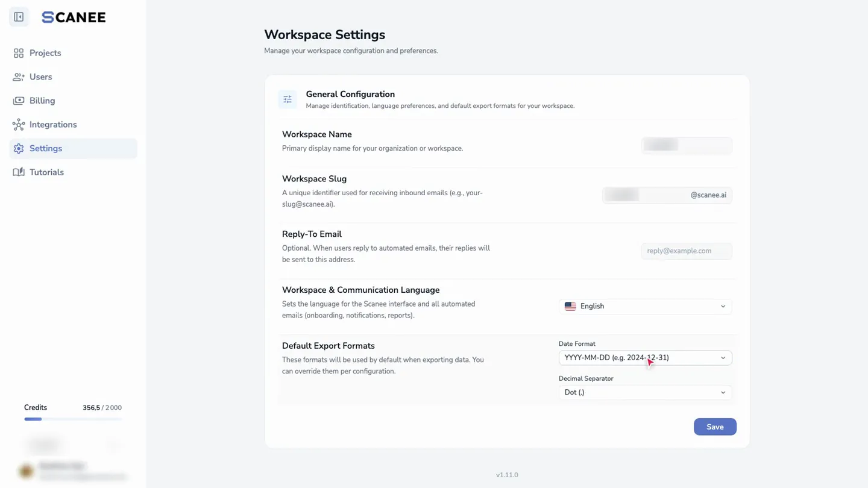Collapse the sidebar with the panel icon

click(19, 17)
